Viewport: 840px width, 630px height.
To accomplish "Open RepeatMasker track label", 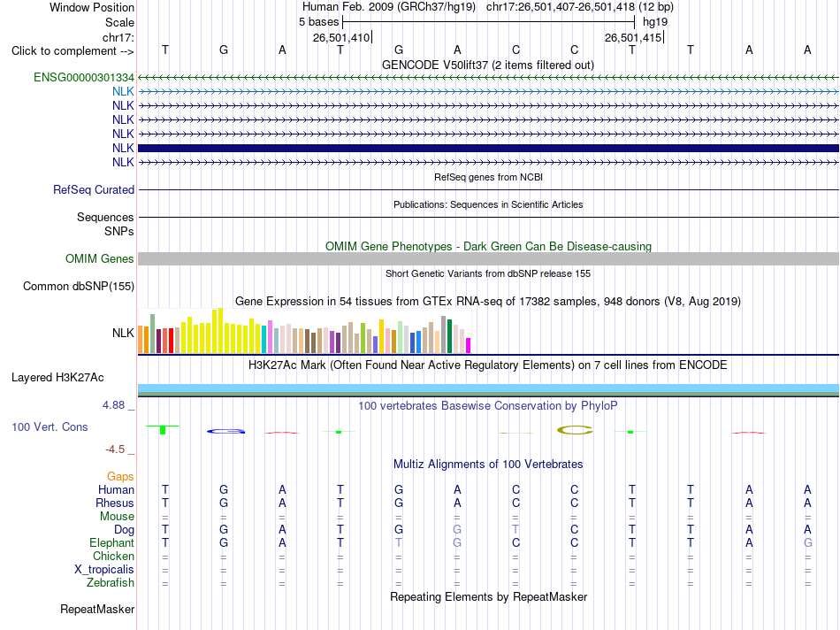I will click(x=97, y=609).
